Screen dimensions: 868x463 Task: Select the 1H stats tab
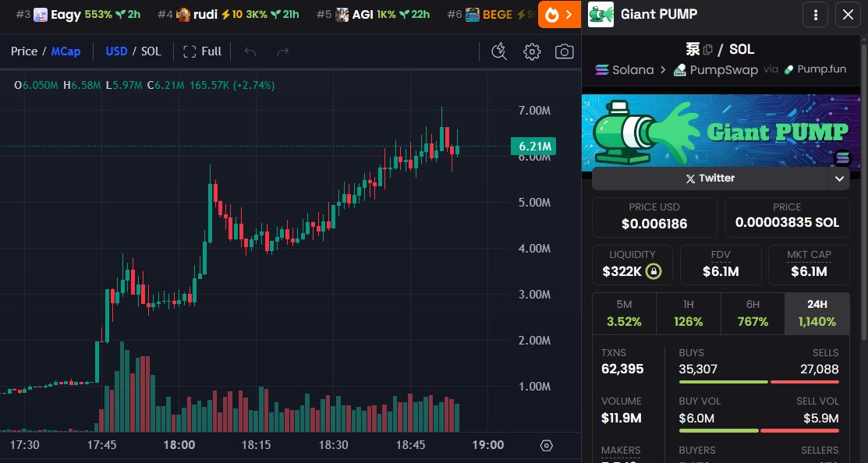pos(688,313)
